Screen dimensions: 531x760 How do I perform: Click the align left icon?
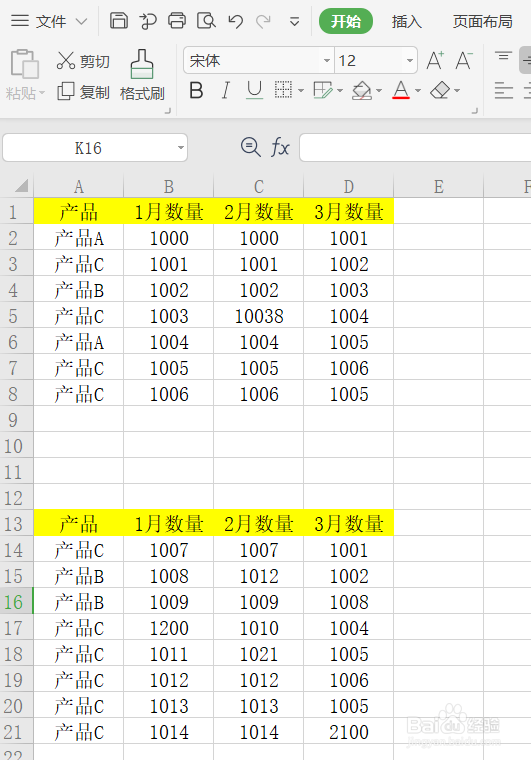[x=504, y=91]
